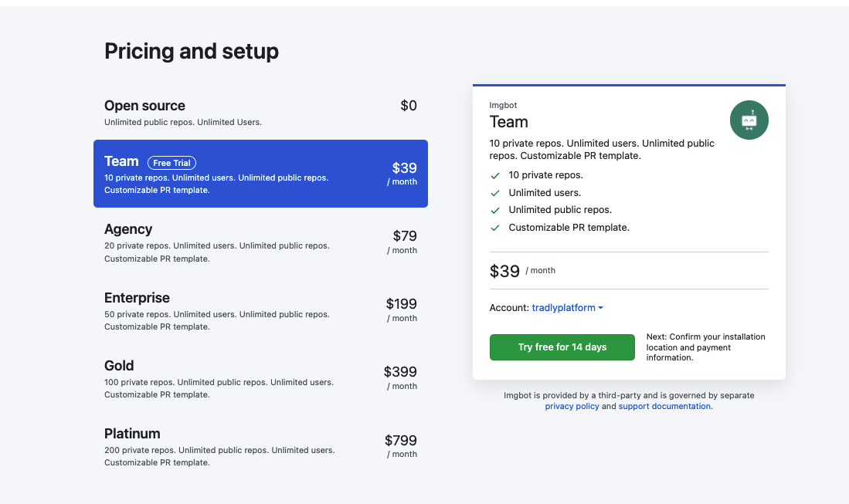
Task: Click the green checkmark beside "10 private repos."
Action: click(x=495, y=175)
